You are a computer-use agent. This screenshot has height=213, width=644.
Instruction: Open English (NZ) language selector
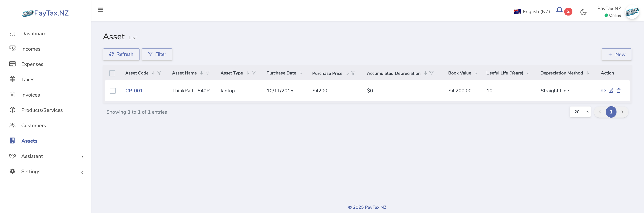532,11
